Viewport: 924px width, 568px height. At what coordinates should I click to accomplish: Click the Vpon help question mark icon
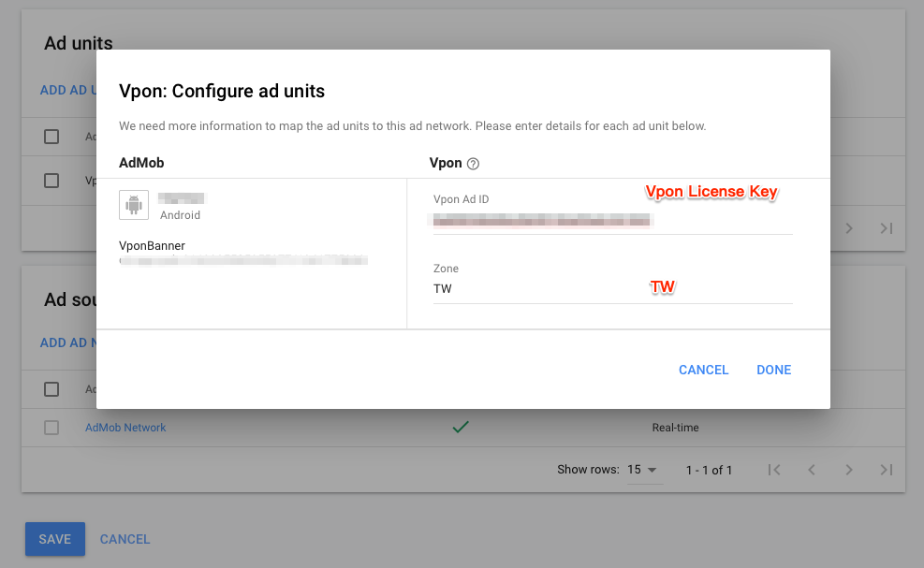coord(473,164)
